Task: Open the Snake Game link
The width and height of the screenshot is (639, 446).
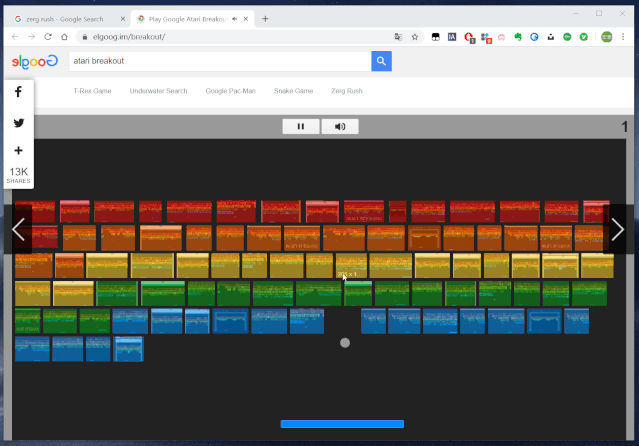Action: (293, 91)
